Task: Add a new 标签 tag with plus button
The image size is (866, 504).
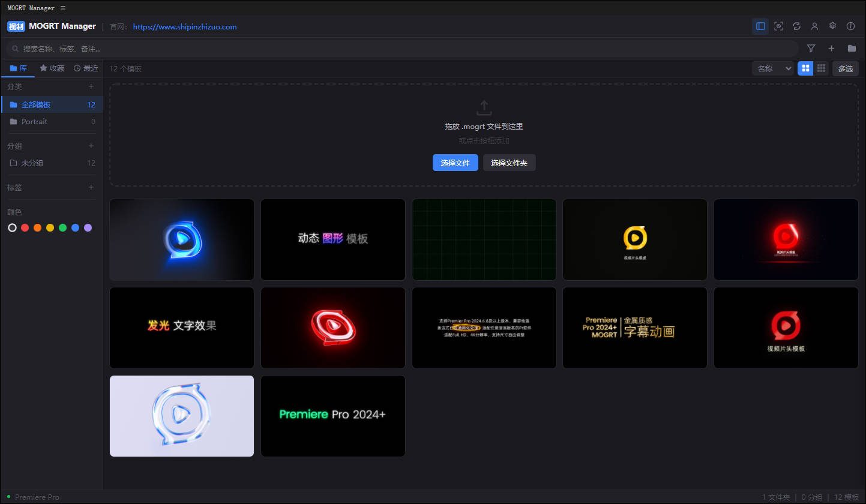Action: click(91, 188)
